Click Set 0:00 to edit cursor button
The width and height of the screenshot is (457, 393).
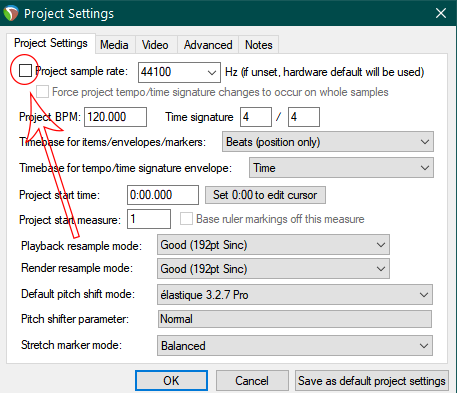pyautogui.click(x=265, y=195)
